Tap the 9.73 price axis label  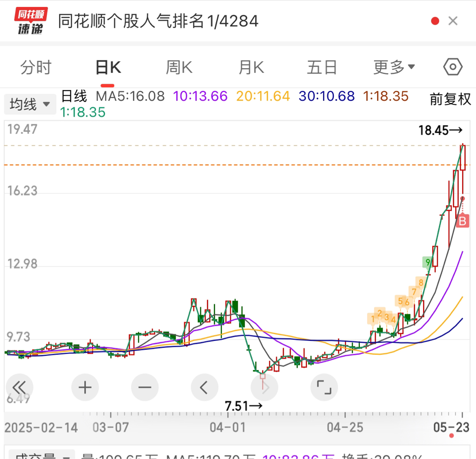pyautogui.click(x=19, y=337)
